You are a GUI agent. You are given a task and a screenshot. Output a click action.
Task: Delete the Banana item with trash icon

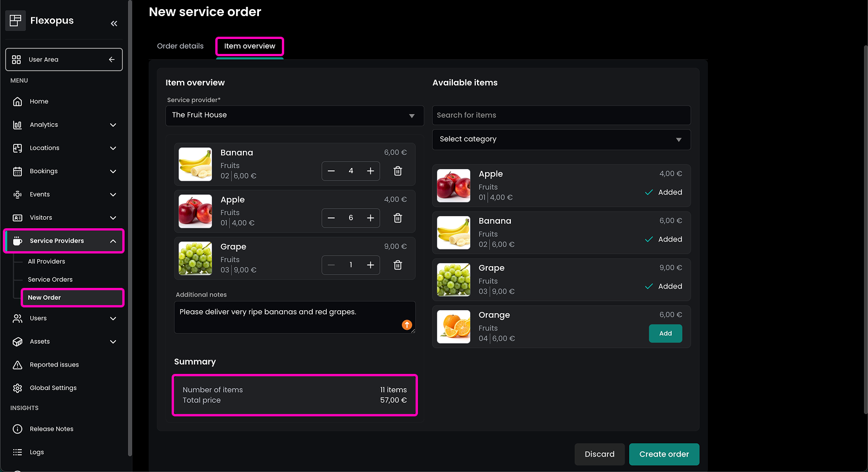coord(397,171)
